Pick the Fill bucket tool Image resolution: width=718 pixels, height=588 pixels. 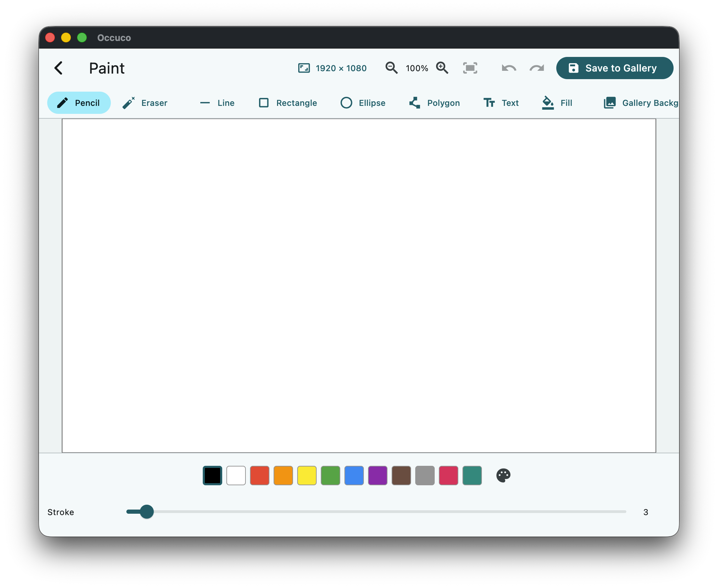click(x=557, y=103)
